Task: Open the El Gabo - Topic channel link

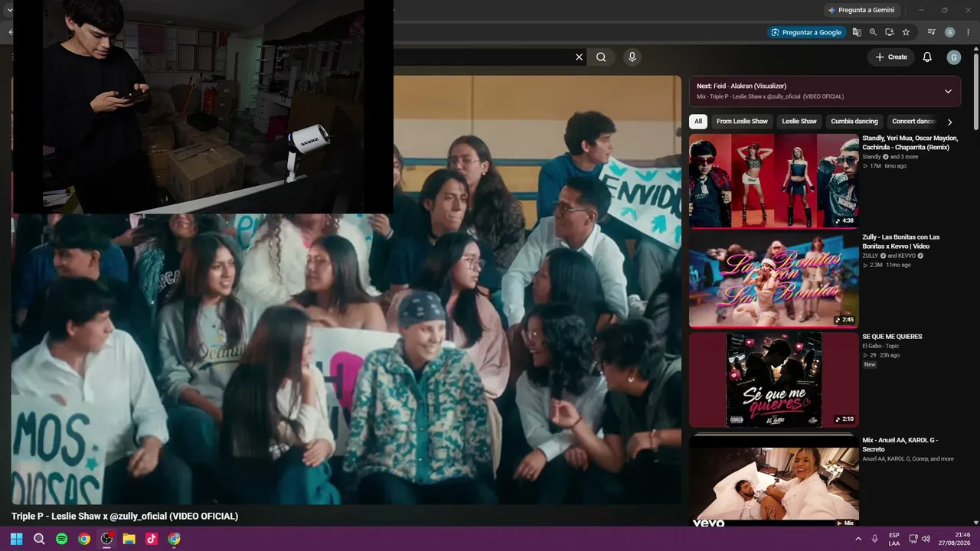Action: pyautogui.click(x=882, y=346)
